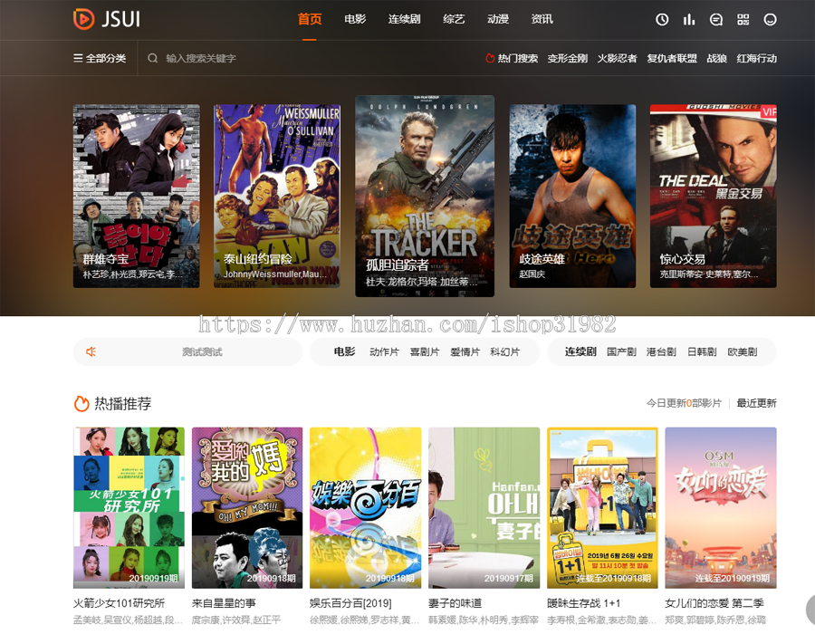The height and width of the screenshot is (644, 815).
Task: Click title 来自星星的事
Action: click(x=224, y=603)
